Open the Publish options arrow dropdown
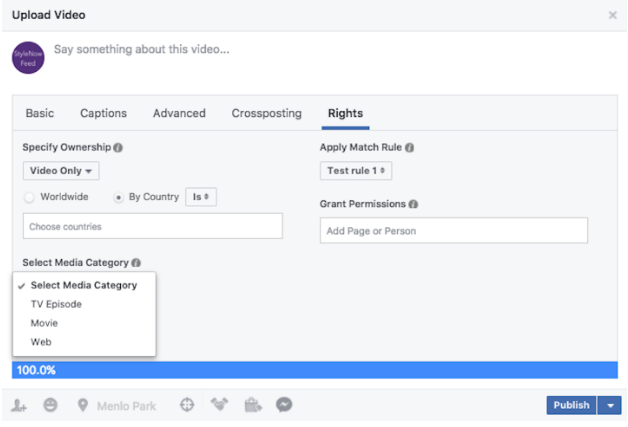 pyautogui.click(x=610, y=405)
